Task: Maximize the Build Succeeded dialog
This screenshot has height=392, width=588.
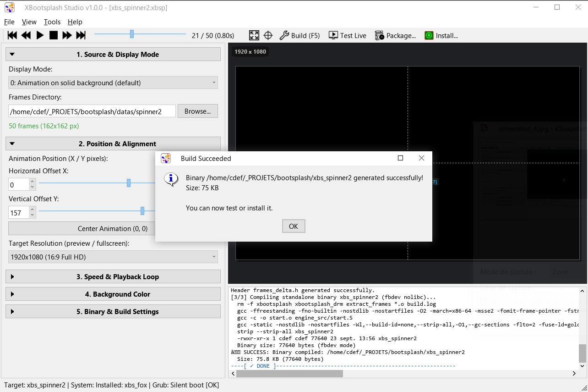Action: click(400, 158)
